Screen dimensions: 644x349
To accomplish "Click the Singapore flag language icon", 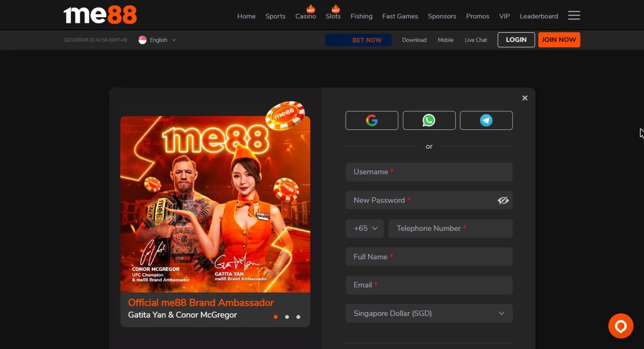I will (x=143, y=40).
